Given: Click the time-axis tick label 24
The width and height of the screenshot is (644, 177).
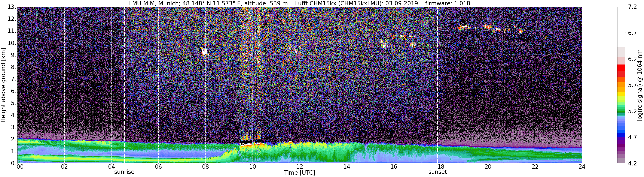Looking at the screenshot, I should click(582, 167).
